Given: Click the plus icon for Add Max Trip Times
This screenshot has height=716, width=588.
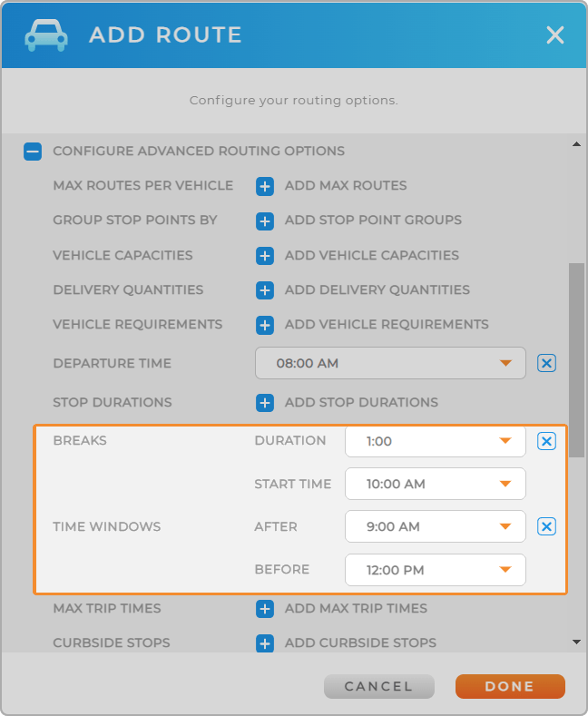Looking at the screenshot, I should [x=265, y=609].
